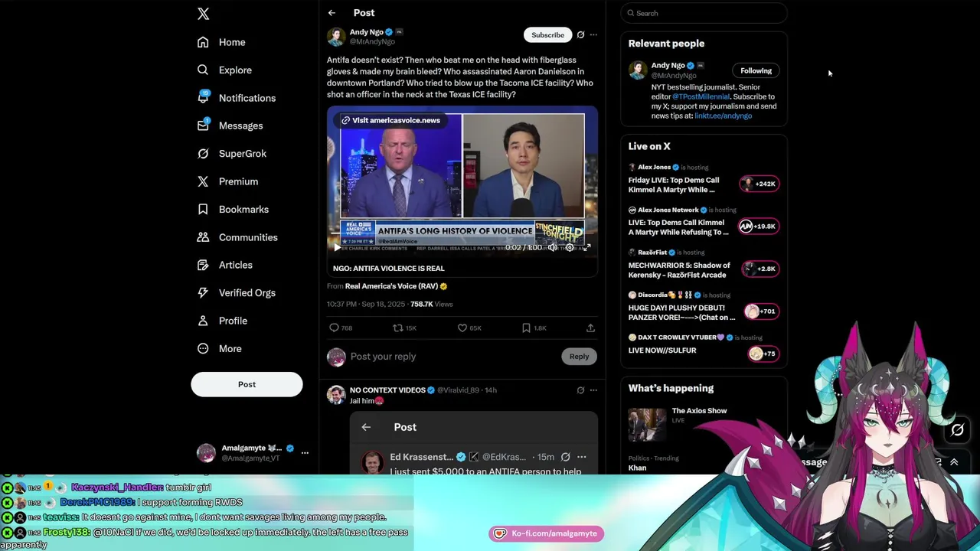Join DAX T CROWLEY VTUBER live +75

point(763,354)
